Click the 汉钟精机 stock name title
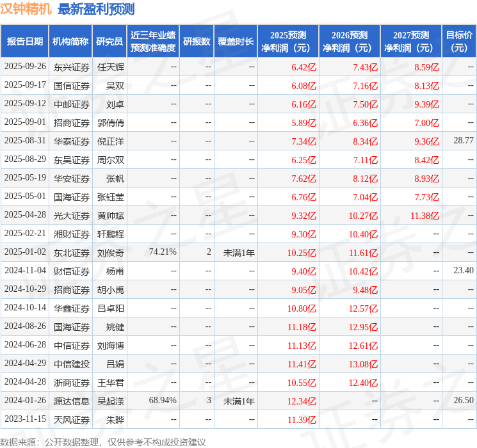The height and width of the screenshot is (448, 477). coord(26,9)
